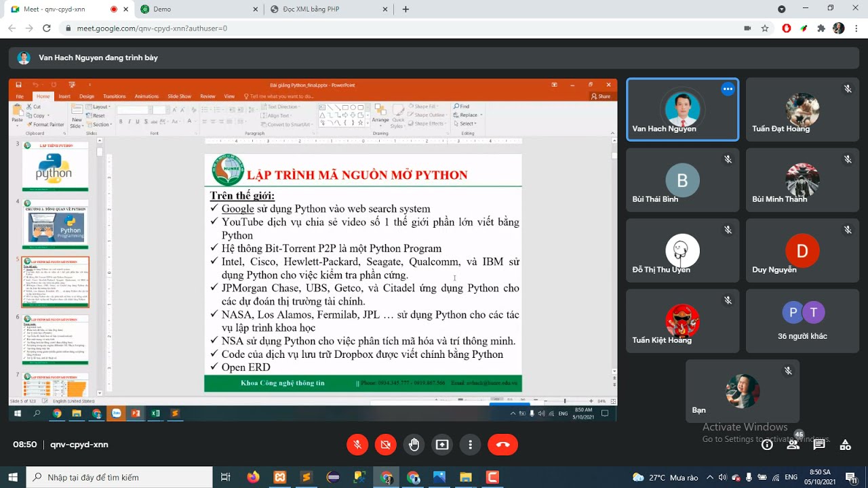This screenshot has width=868, height=488.
Task: Open a new Chrome tab
Action: [406, 9]
